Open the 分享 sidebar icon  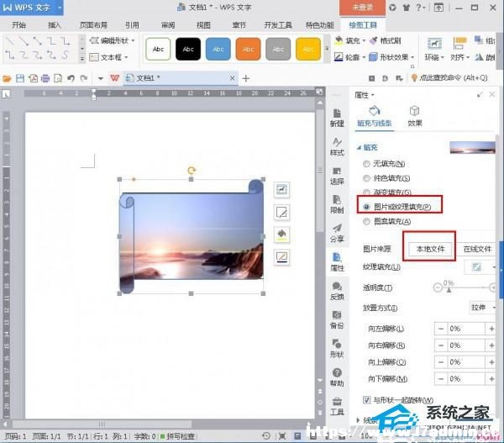[337, 233]
